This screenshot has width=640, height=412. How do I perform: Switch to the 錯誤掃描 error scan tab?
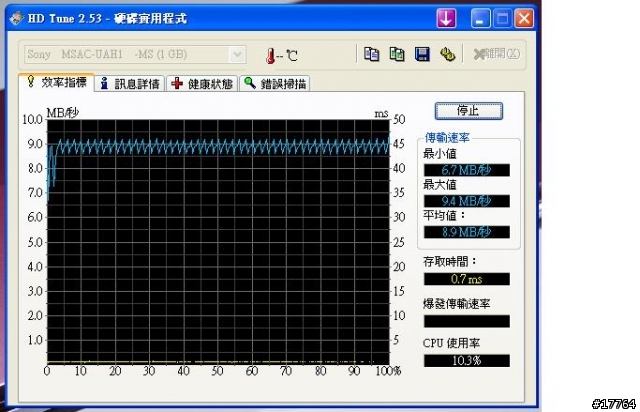[275, 84]
